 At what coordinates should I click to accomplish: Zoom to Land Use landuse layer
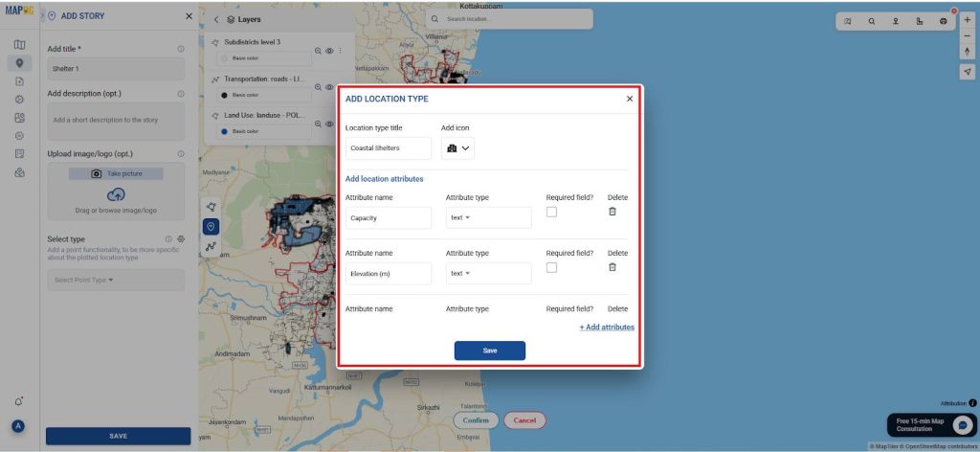point(318,124)
